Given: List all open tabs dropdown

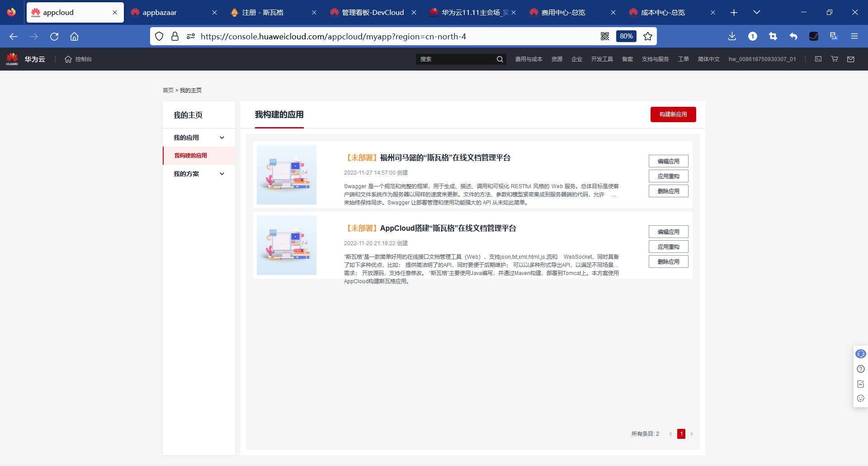Looking at the screenshot, I should 757,13.
